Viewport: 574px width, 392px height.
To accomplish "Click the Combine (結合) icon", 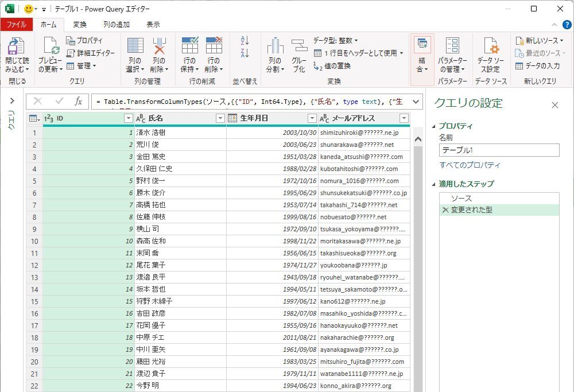I will coord(422,45).
